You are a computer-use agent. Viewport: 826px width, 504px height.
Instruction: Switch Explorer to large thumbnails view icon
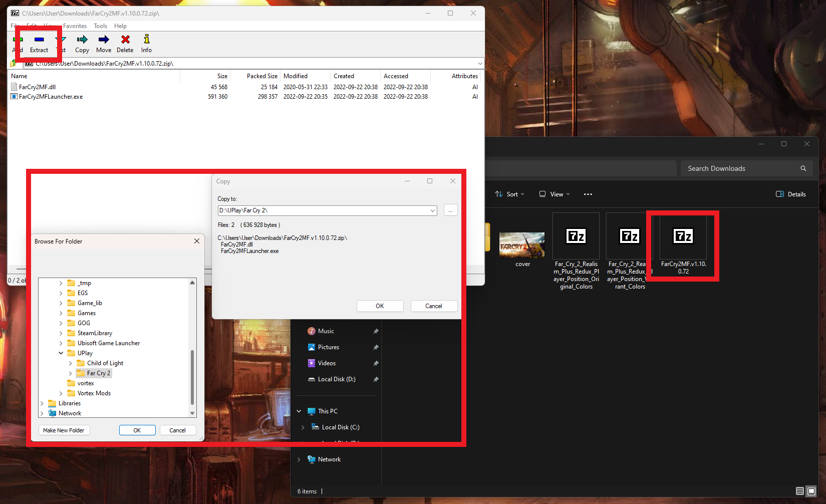[811, 491]
